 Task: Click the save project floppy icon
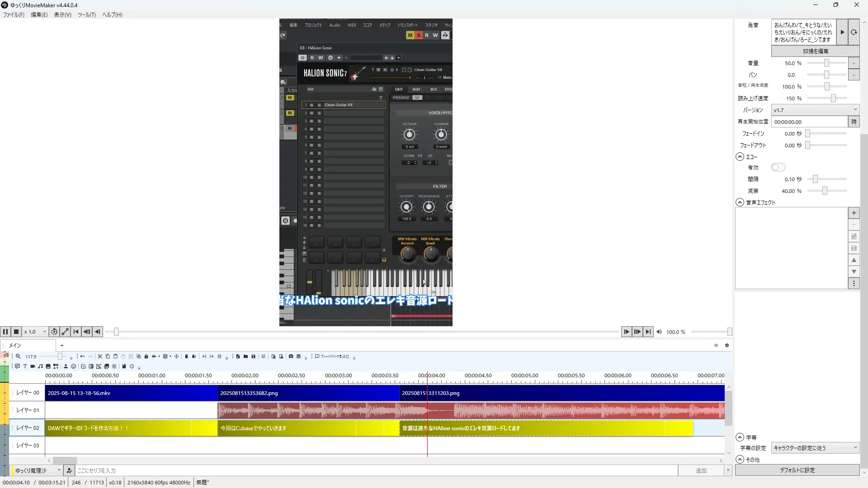tap(253, 357)
